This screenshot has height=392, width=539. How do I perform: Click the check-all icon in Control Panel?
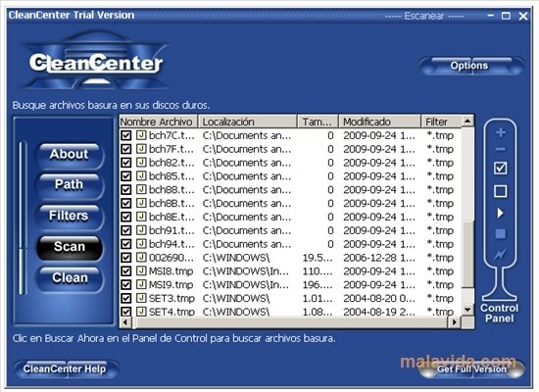pos(500,169)
